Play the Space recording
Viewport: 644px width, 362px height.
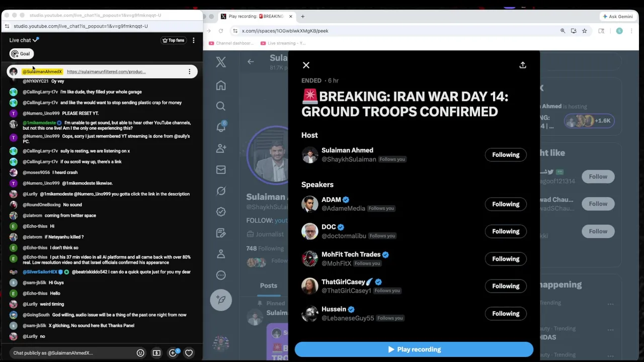click(x=414, y=349)
